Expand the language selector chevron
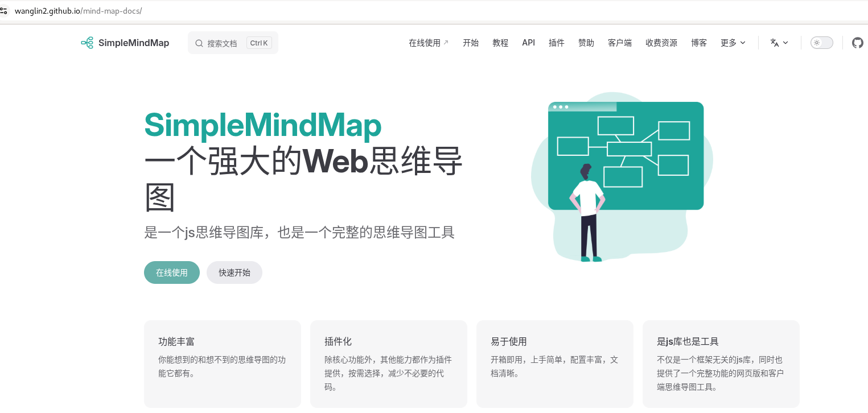Screen dimensions: 868x413 785,43
